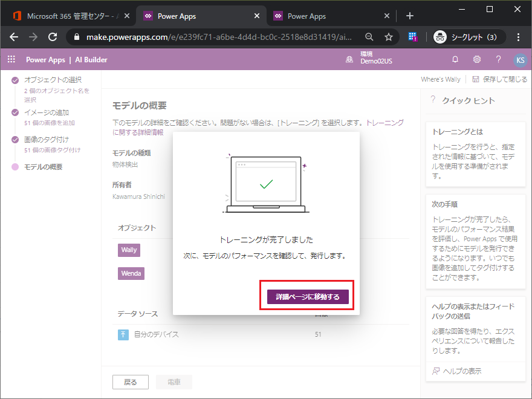Minimize the browser window

click(x=462, y=9)
